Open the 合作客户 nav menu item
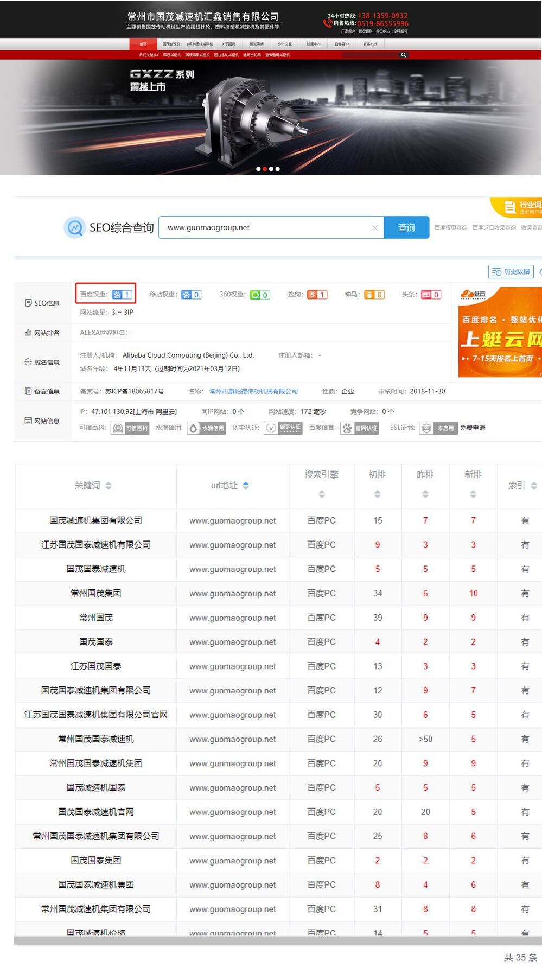 coord(342,44)
